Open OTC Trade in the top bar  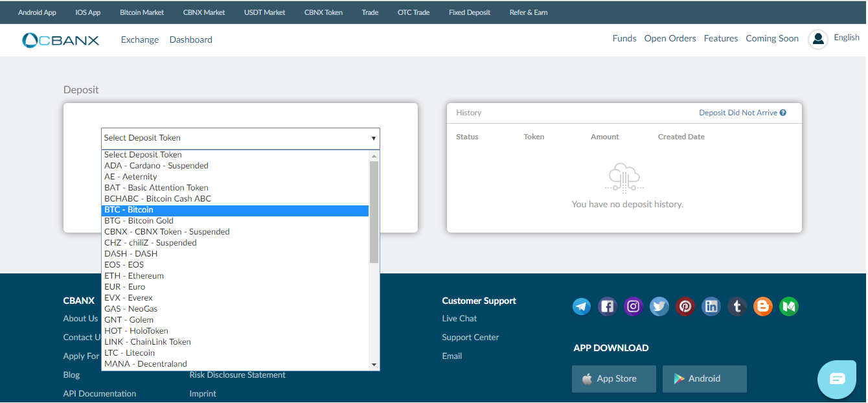pyautogui.click(x=414, y=12)
